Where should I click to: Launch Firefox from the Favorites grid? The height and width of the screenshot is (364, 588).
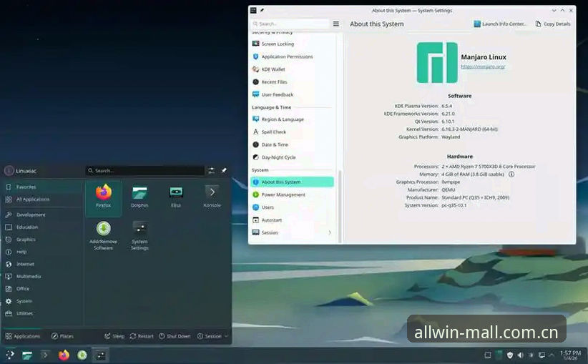104,198
